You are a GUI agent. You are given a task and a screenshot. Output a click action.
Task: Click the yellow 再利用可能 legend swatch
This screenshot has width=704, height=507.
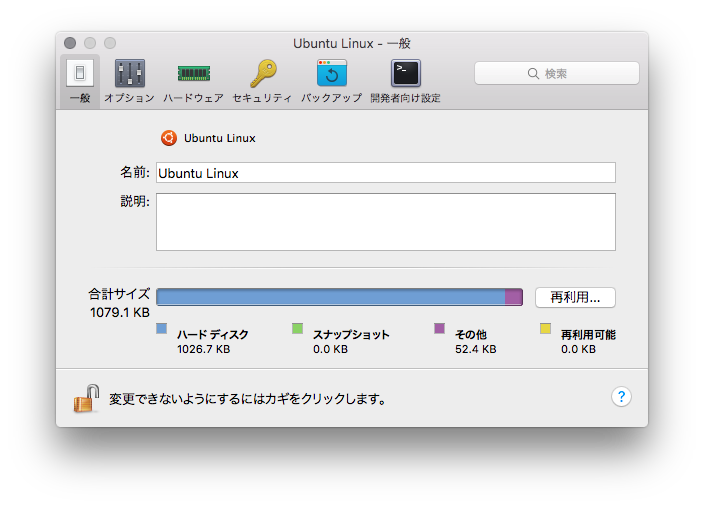546,328
